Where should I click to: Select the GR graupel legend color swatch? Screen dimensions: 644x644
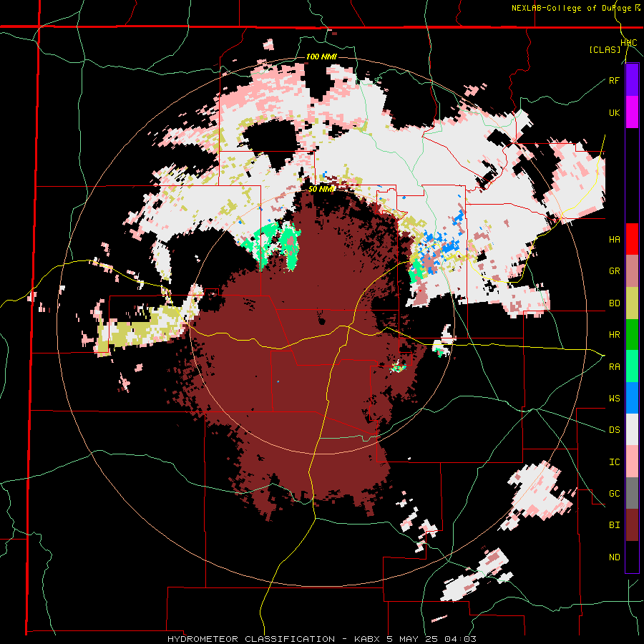632,270
